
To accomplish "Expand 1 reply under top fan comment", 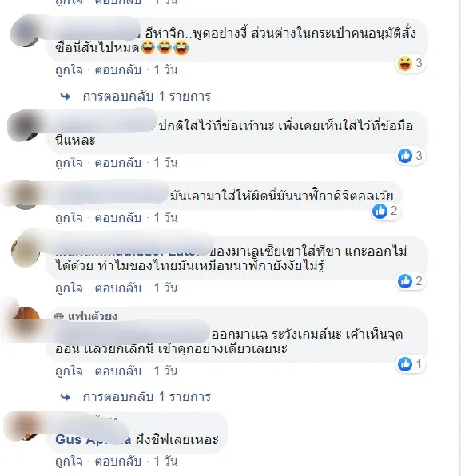I will click(147, 397).
